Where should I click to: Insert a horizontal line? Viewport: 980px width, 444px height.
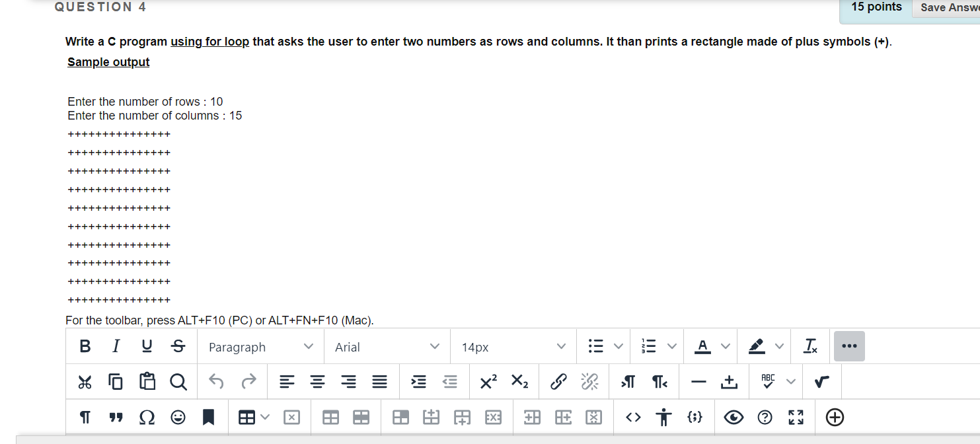[698, 382]
